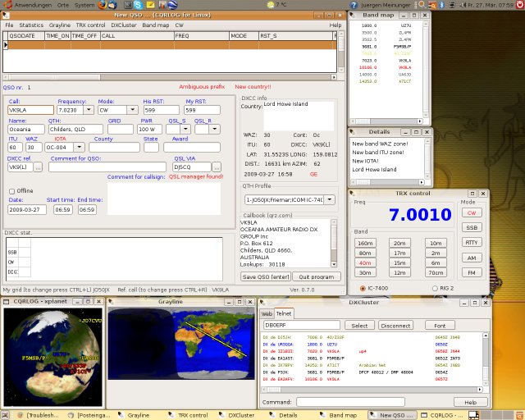This screenshot has width=525, height=420.
Task: Open the QSL_S dropdown
Action: pyautogui.click(x=185, y=129)
